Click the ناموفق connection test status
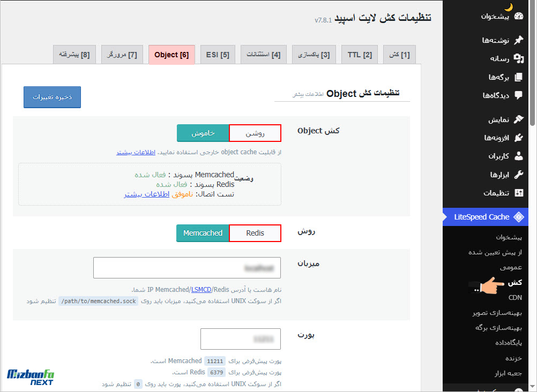The image size is (537, 392). [x=182, y=194]
